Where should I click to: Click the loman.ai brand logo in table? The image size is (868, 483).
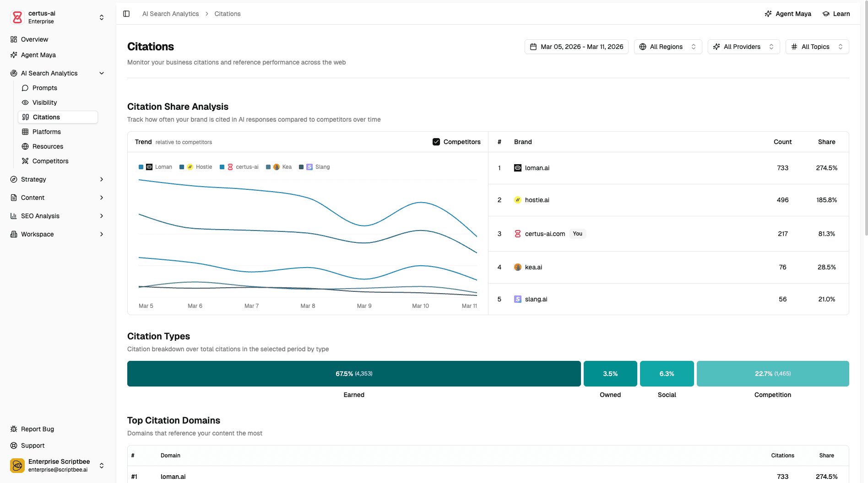pyautogui.click(x=518, y=168)
